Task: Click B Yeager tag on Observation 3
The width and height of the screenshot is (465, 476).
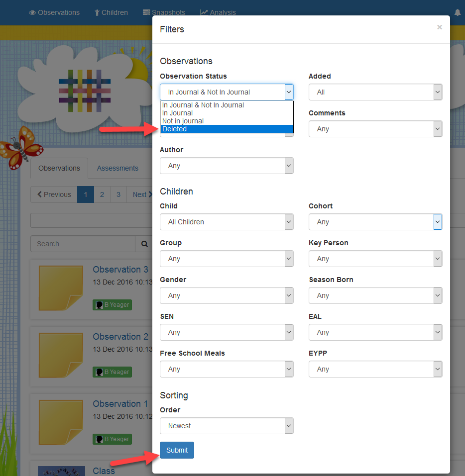Action: tap(112, 305)
